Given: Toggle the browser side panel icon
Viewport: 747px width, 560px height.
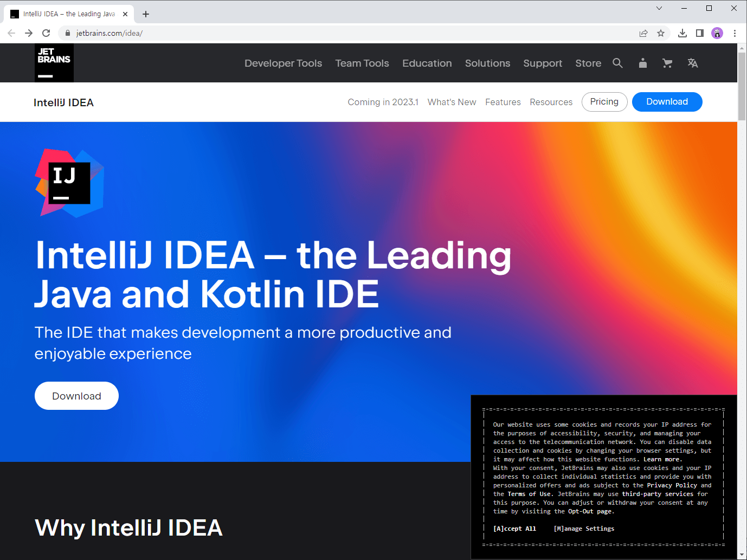Looking at the screenshot, I should [700, 33].
